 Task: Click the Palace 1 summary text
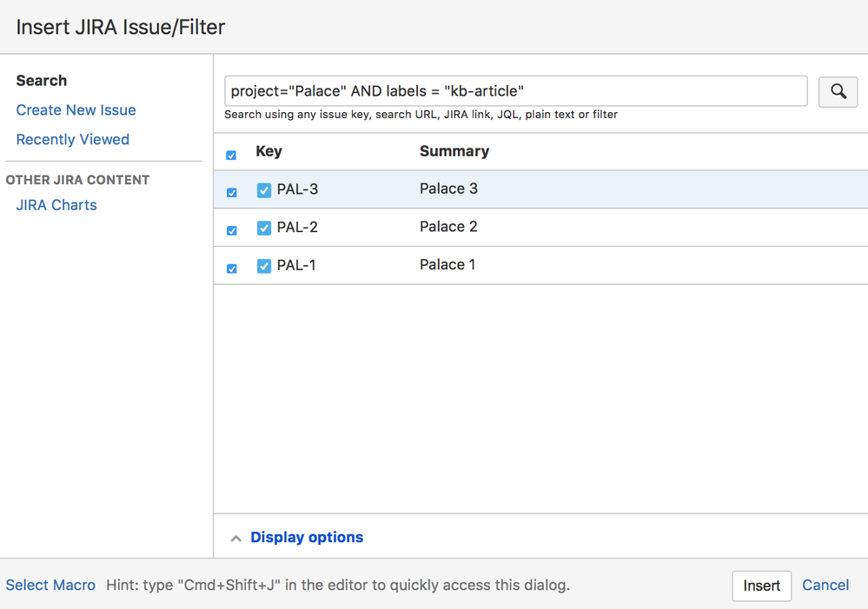447,265
